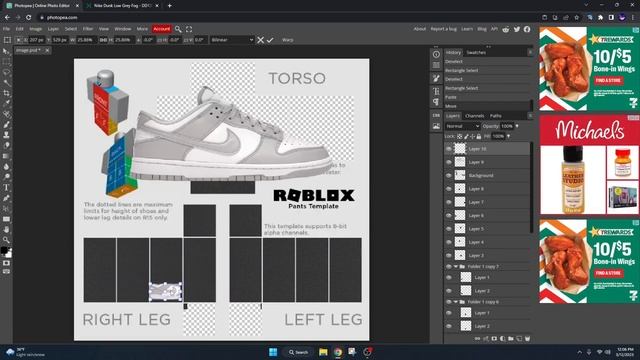Image resolution: width=640 pixels, height=360 pixels.
Task: Open Reddit link icon in top bar
Action: (506, 29)
